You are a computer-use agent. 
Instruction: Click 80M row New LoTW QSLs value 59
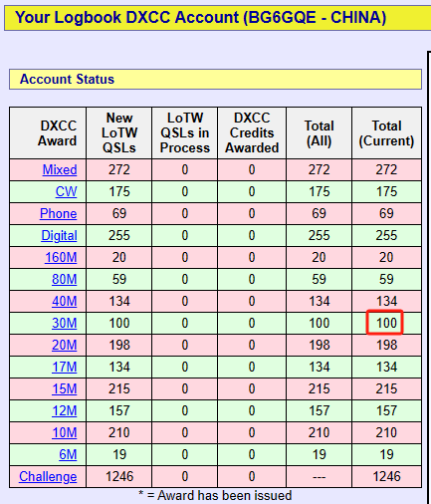tap(119, 279)
